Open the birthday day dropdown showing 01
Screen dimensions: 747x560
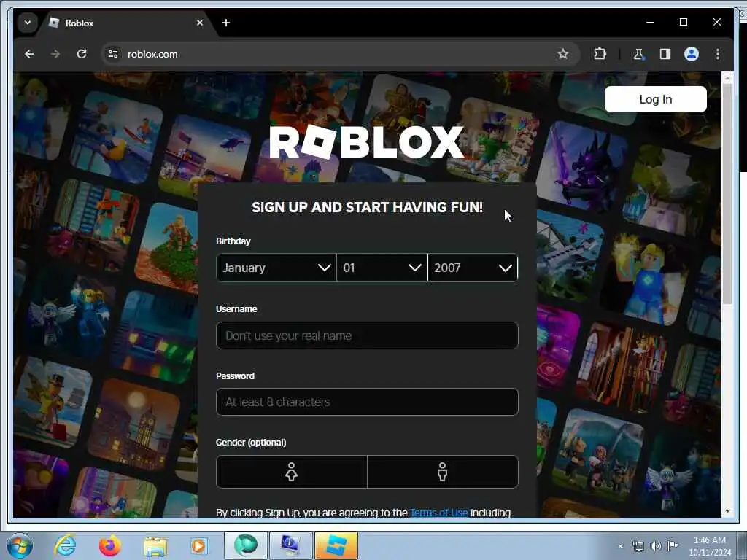382,268
